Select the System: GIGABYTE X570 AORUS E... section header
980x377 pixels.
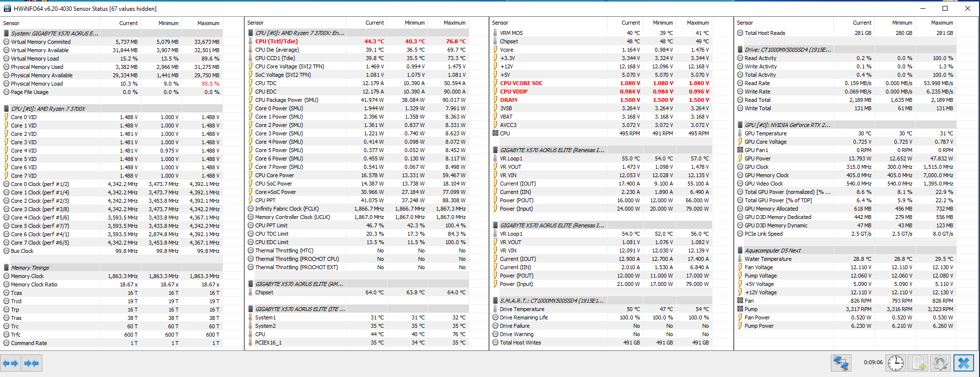[112, 33]
